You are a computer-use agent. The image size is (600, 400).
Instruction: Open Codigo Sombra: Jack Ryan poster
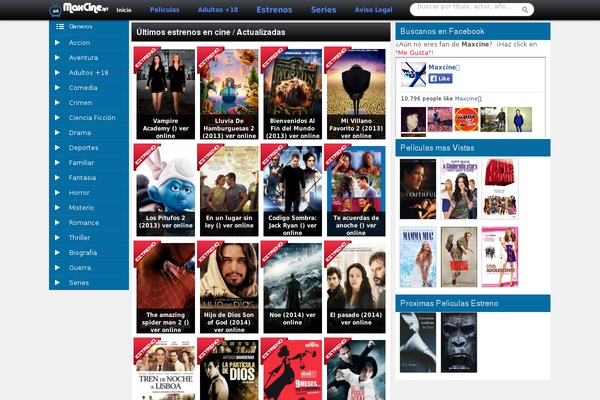pyautogui.click(x=292, y=191)
